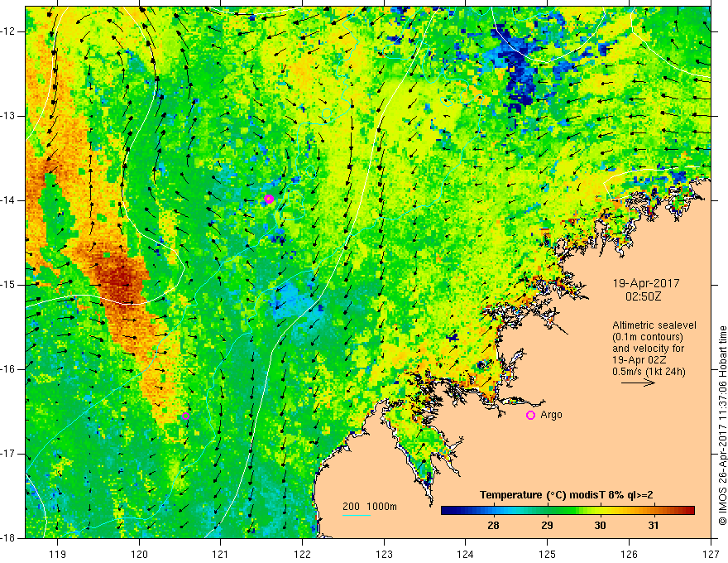Click the 28 label on temperature scale
This screenshot has width=728, height=563.
click(x=494, y=526)
